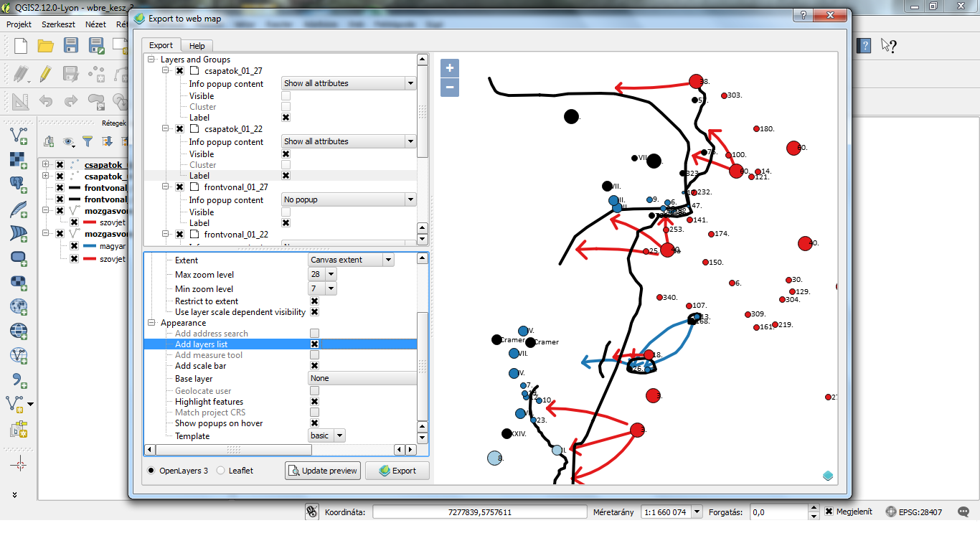
Task: Open the Extent Canvas extent dropdown
Action: [351, 260]
